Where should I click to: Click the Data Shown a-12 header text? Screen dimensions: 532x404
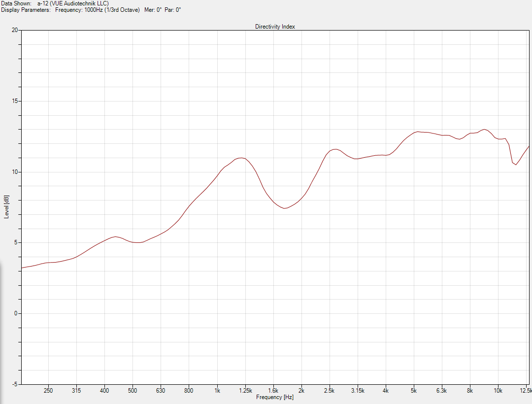click(x=55, y=3)
